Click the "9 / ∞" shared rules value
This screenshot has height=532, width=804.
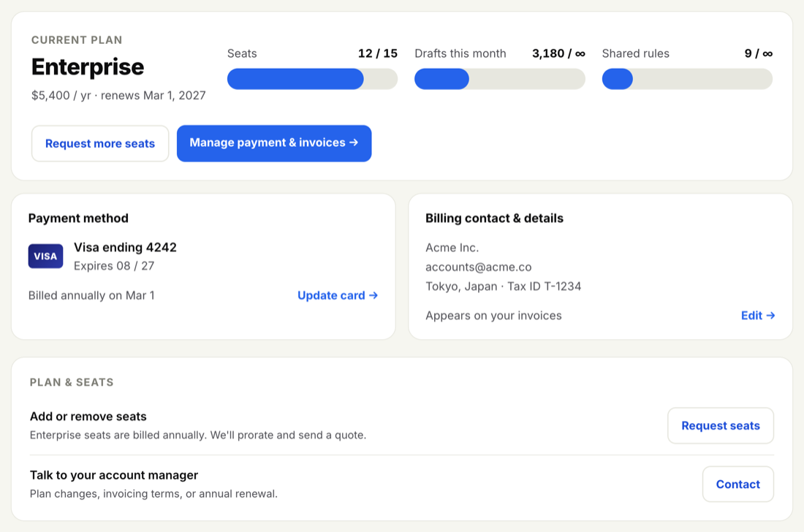pos(759,53)
